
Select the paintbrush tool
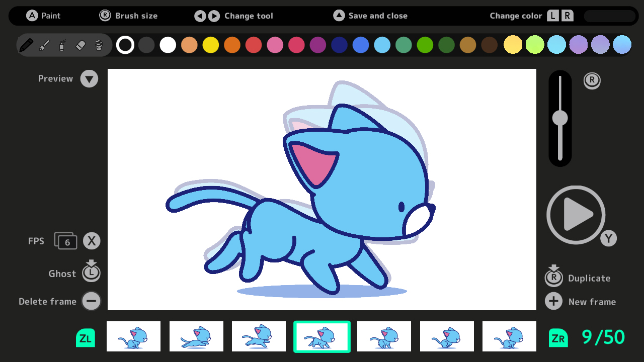tap(44, 45)
